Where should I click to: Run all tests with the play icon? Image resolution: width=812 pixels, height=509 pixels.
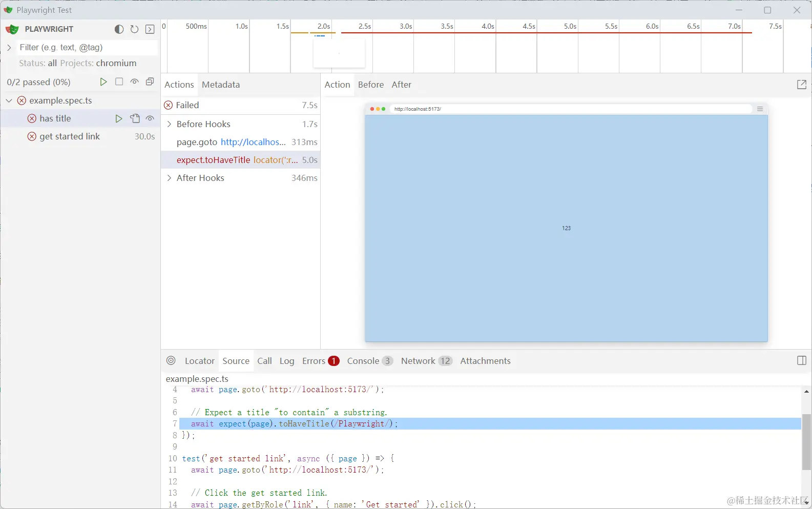[103, 82]
